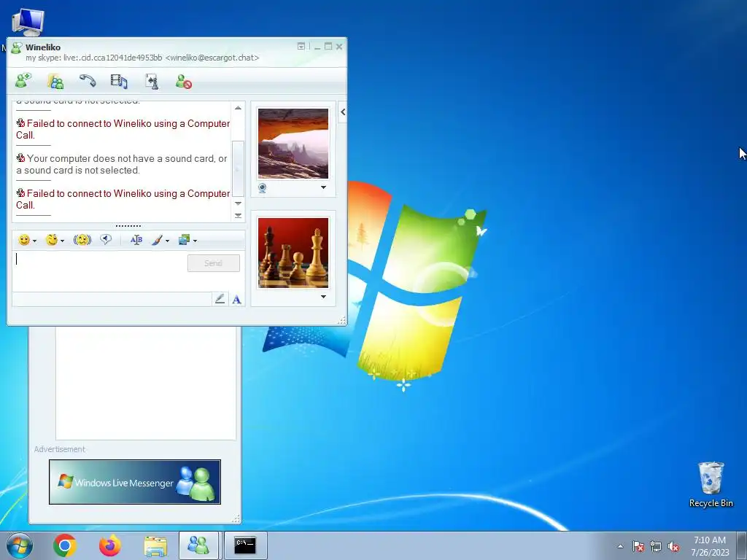747x560 pixels.
Task: Click the Send button
Action: pos(214,263)
